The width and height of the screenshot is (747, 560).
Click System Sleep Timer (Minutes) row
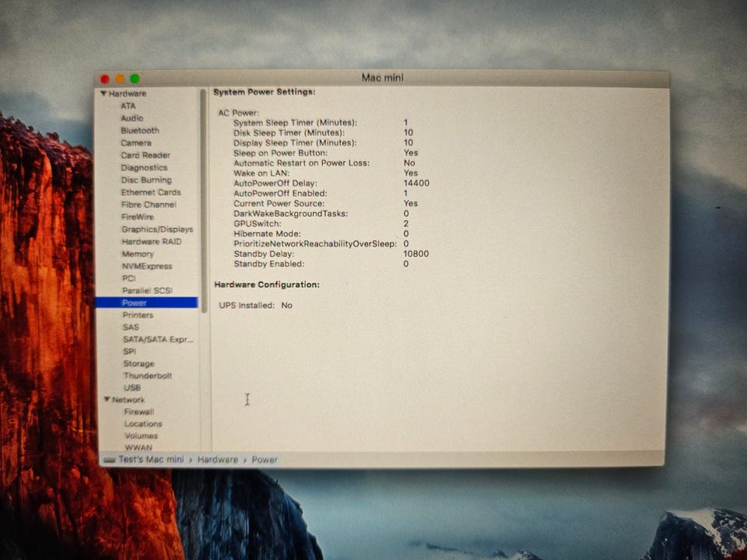(321, 123)
